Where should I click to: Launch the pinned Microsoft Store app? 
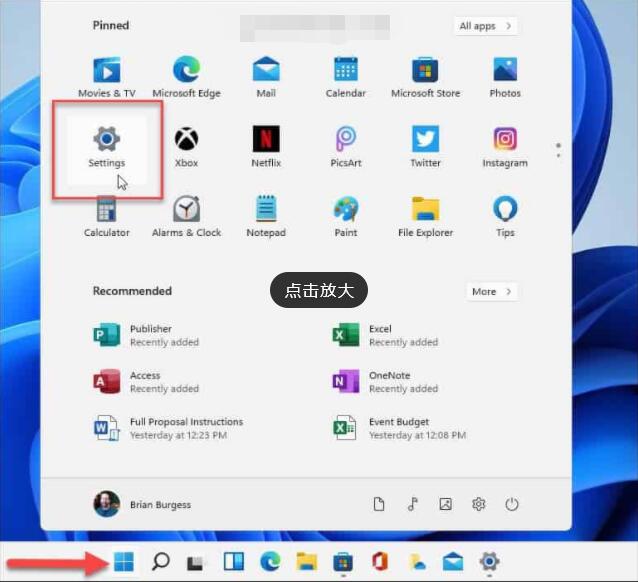point(425,78)
